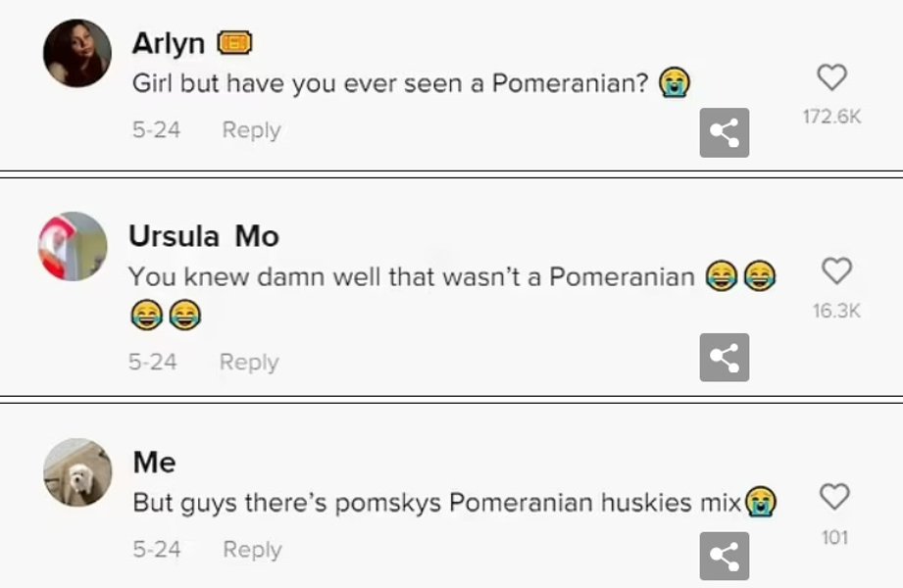This screenshot has width=903, height=588.
Task: Share Ursula Mo's comment
Action: 724,358
